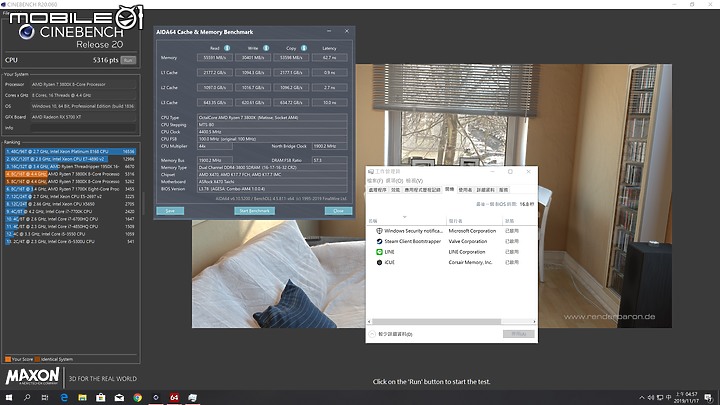Switch to Cinebench via its taskbar icon

pos(156,397)
